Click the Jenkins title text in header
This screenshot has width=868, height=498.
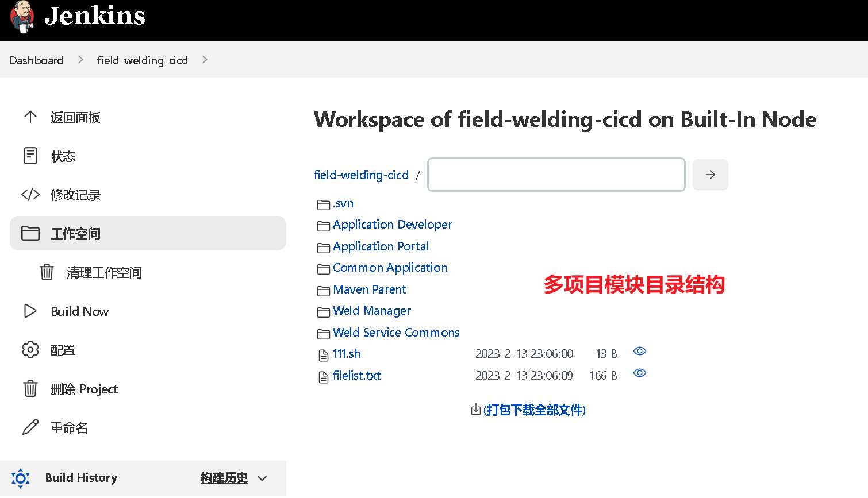click(95, 16)
